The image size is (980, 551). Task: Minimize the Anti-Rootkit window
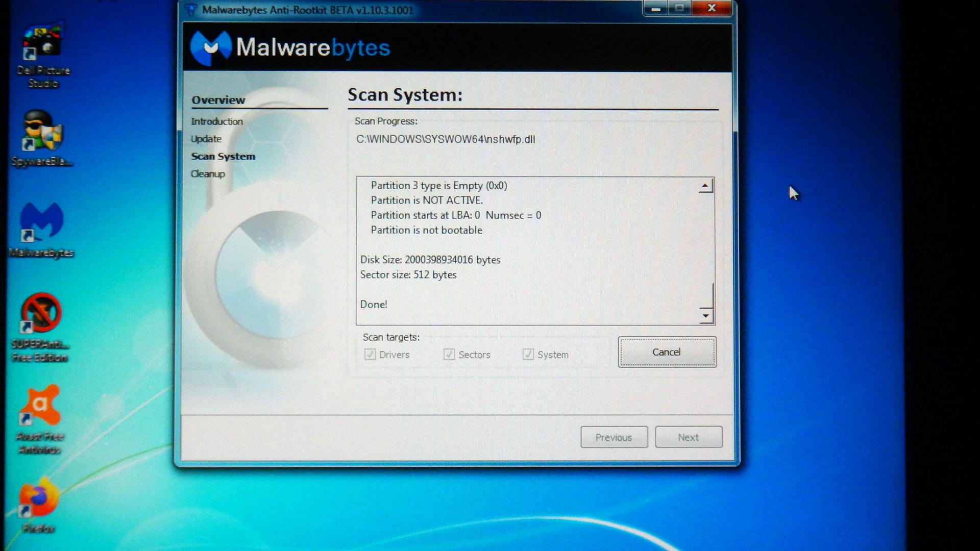(656, 8)
